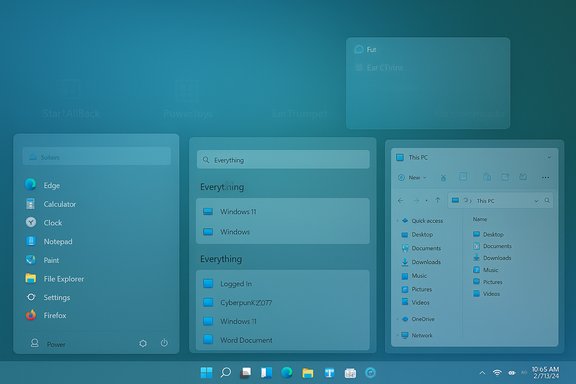Launch Firefox from the start menu
The width and height of the screenshot is (576, 384).
[x=46, y=315]
